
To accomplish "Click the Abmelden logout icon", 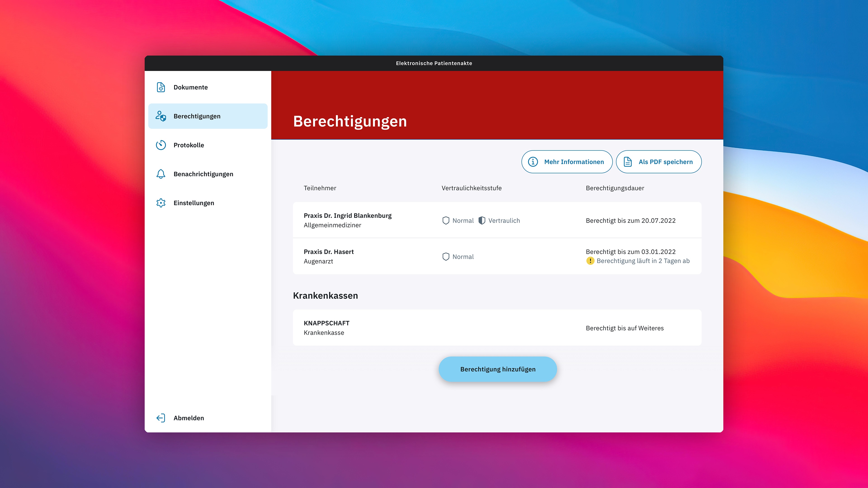I will coord(161,418).
